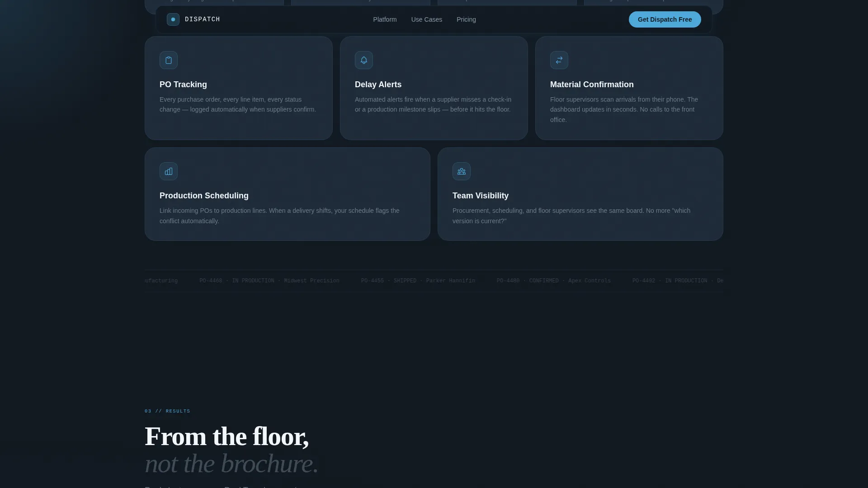Click the DISPATCH brand name
868x488 pixels.
pos(203,19)
